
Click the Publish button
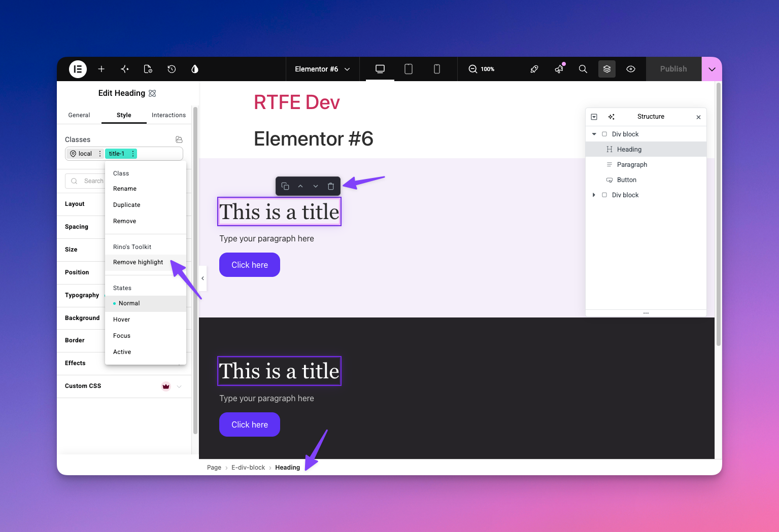click(x=673, y=69)
